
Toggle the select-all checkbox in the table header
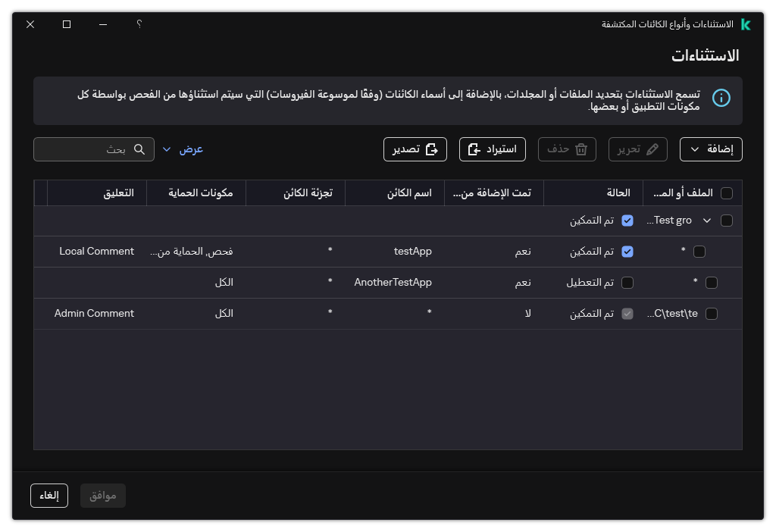[727, 193]
